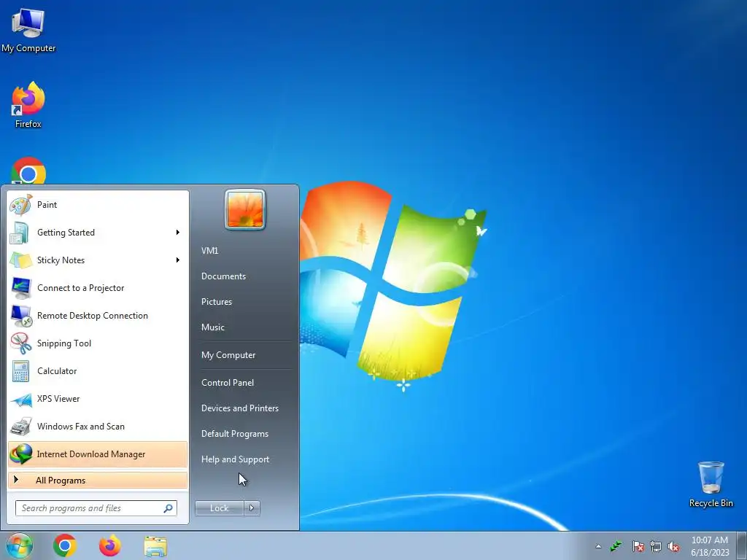747x560 pixels.
Task: Click the Connect to a Projector icon
Action: tap(21, 287)
